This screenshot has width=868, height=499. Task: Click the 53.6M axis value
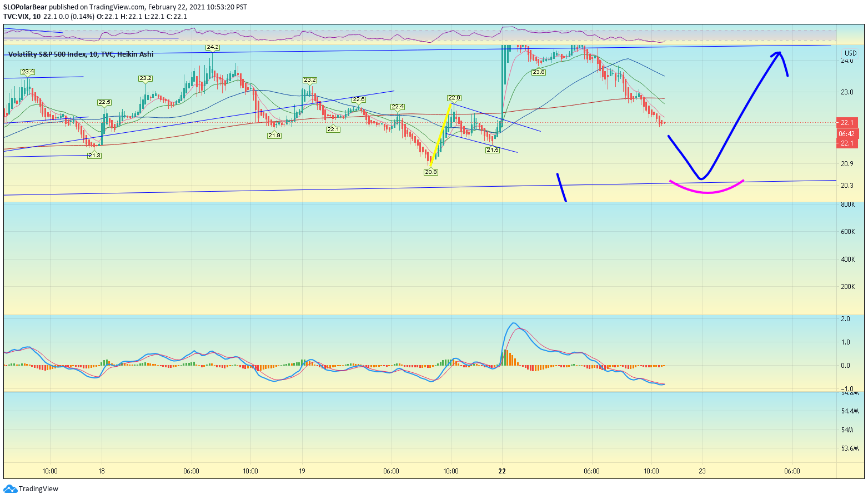click(850, 448)
